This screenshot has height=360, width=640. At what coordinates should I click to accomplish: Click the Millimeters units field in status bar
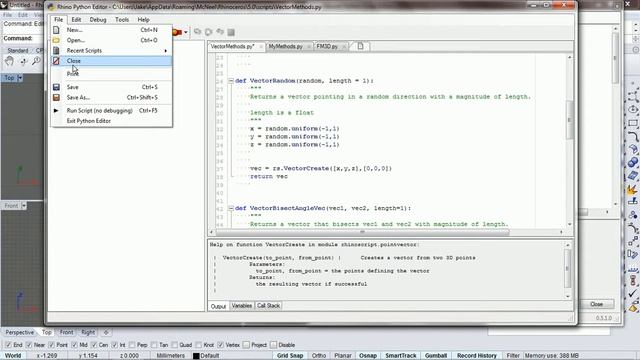pos(171,356)
